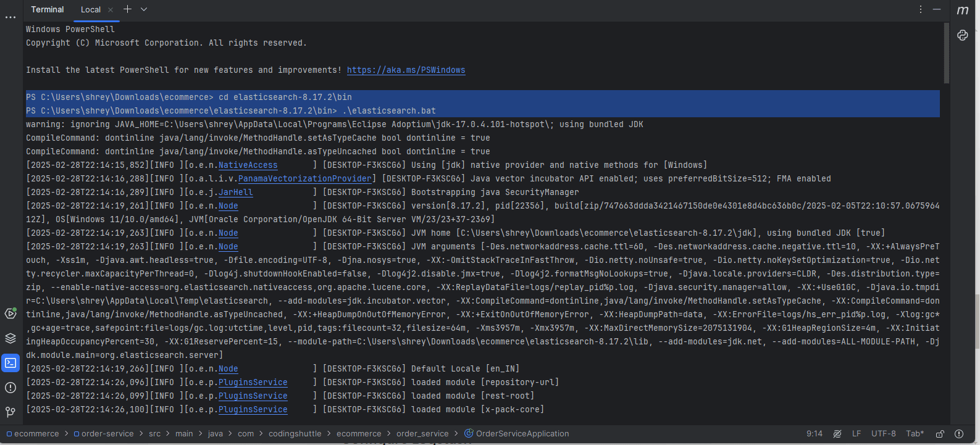980x445 pixels.
Task: Click the OrderServiceApplication breadcrumb
Action: point(517,434)
